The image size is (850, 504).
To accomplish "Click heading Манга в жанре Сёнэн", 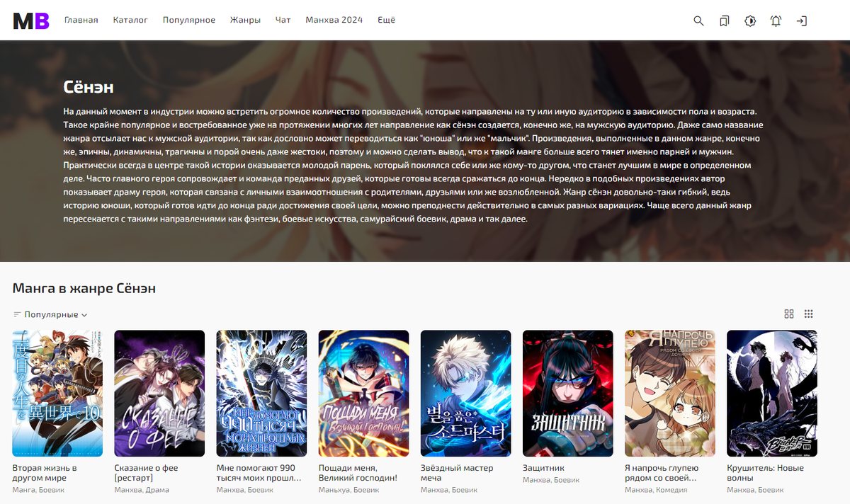I will pos(84,288).
